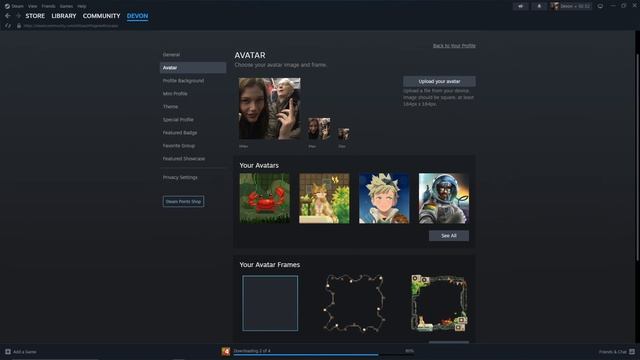Screen dimensions: 640x360
Task: Click the vertical page scrollbar
Action: click(x=637, y=157)
